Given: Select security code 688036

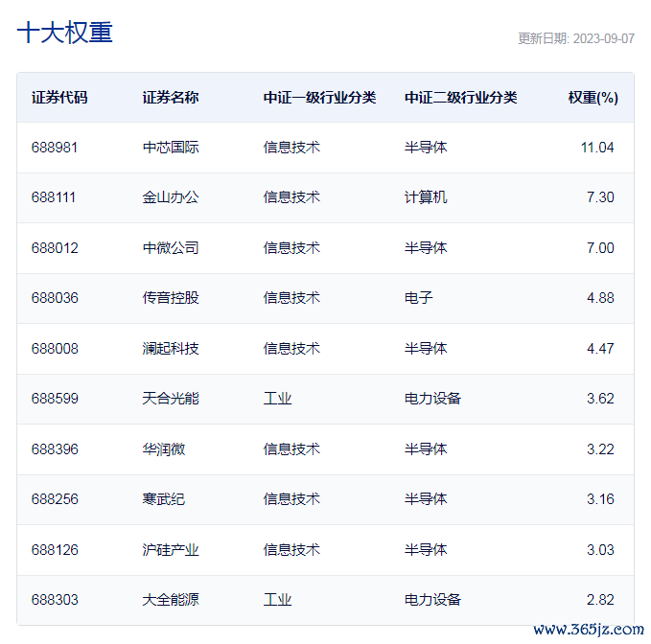Looking at the screenshot, I should (x=55, y=298).
